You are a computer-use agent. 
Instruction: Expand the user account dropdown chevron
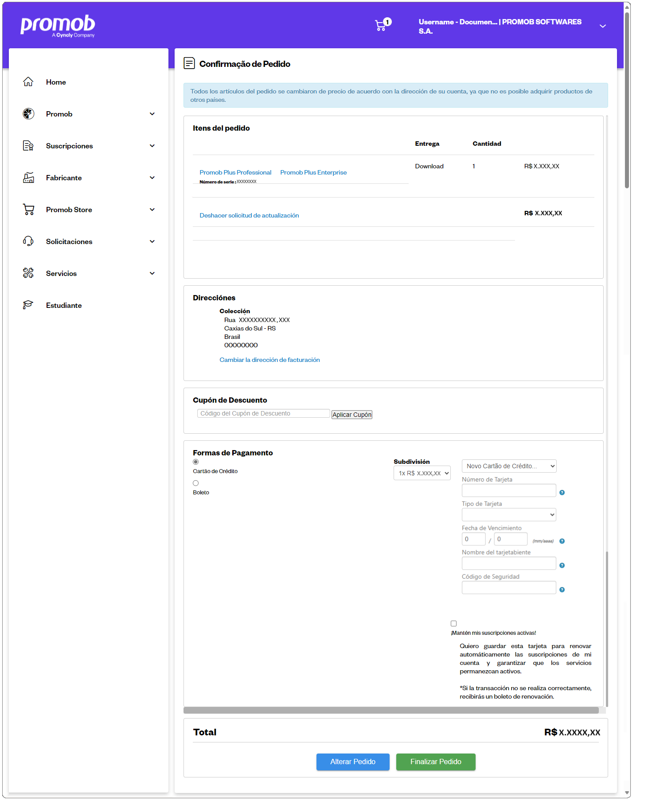pos(603,26)
